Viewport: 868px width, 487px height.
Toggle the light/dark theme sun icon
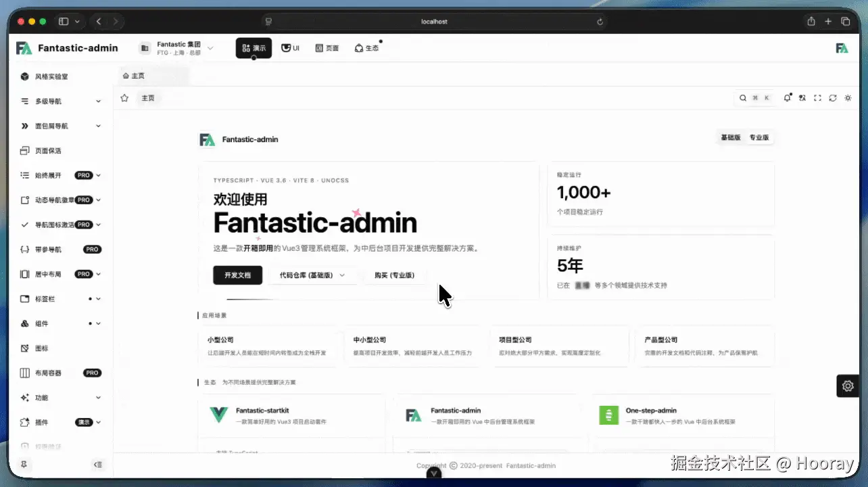848,98
